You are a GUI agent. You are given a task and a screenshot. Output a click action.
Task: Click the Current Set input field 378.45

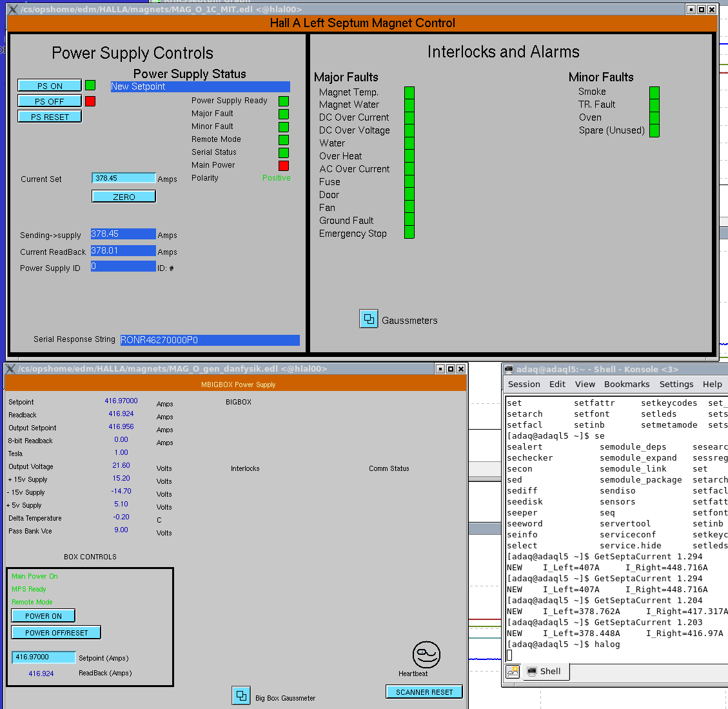[x=124, y=178]
